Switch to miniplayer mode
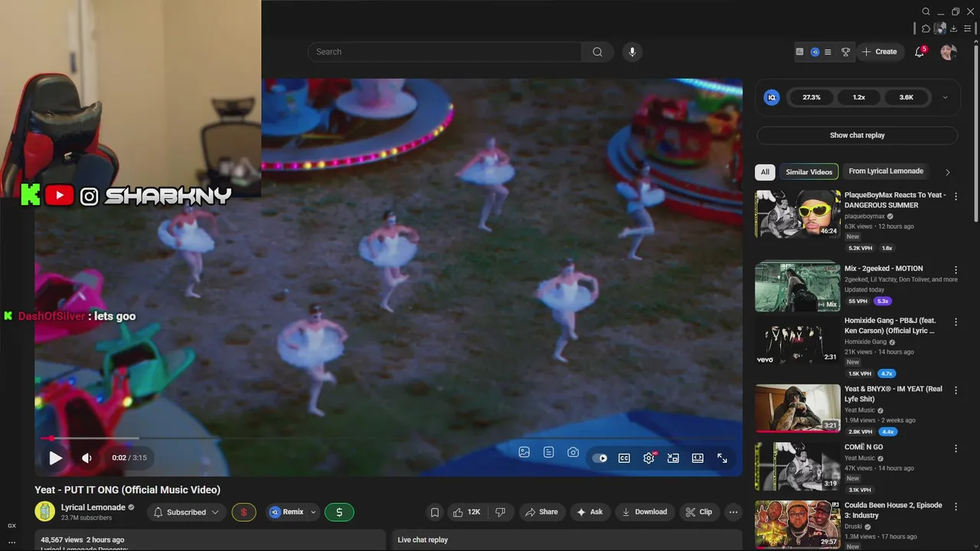Screen dimensions: 980x551 (673, 458)
